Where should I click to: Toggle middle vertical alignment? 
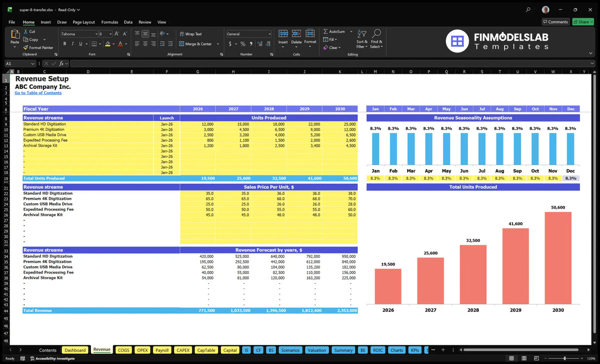pyautogui.click(x=145, y=34)
